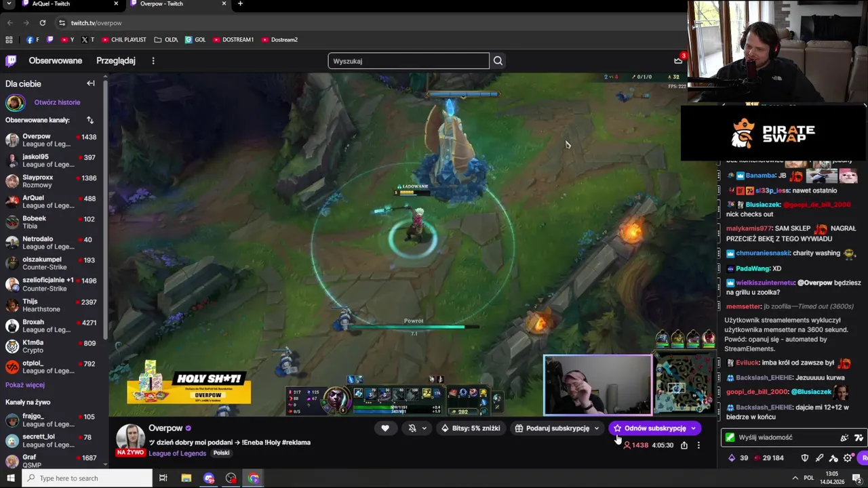Open the Windows Start menu

coord(10,478)
